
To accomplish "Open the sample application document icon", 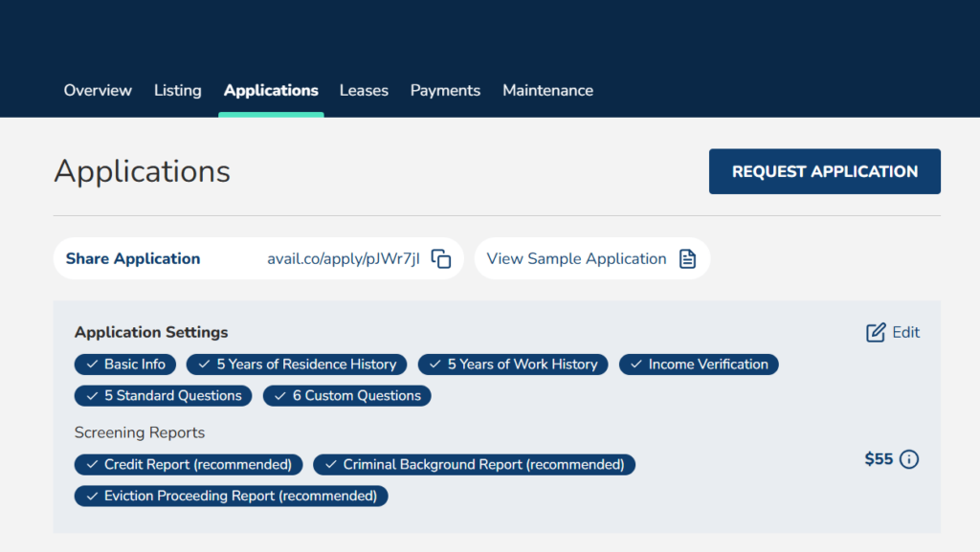I will pos(687,257).
